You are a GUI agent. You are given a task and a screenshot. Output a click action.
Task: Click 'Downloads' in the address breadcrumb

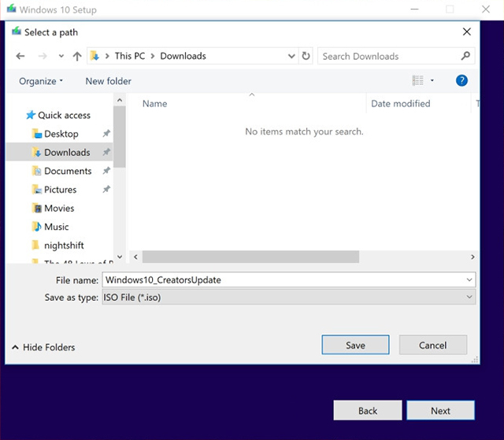[x=183, y=56]
